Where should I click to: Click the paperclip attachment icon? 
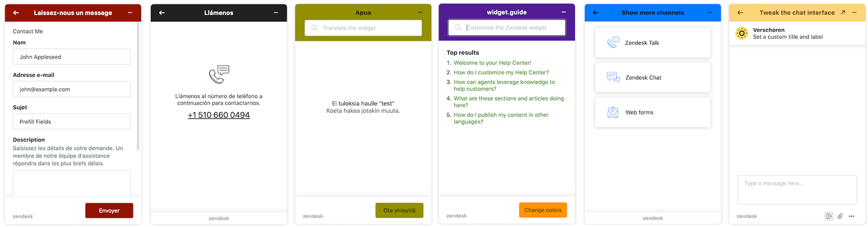click(x=840, y=216)
